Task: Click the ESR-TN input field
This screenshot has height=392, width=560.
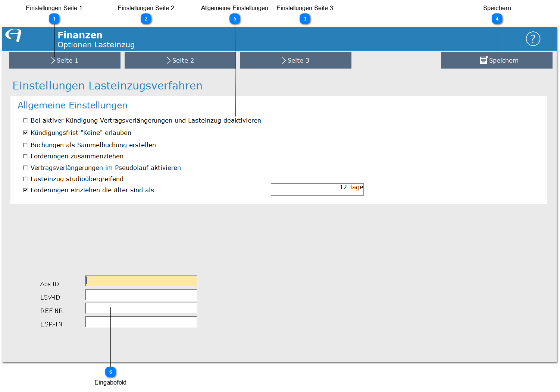Action: [x=141, y=322]
